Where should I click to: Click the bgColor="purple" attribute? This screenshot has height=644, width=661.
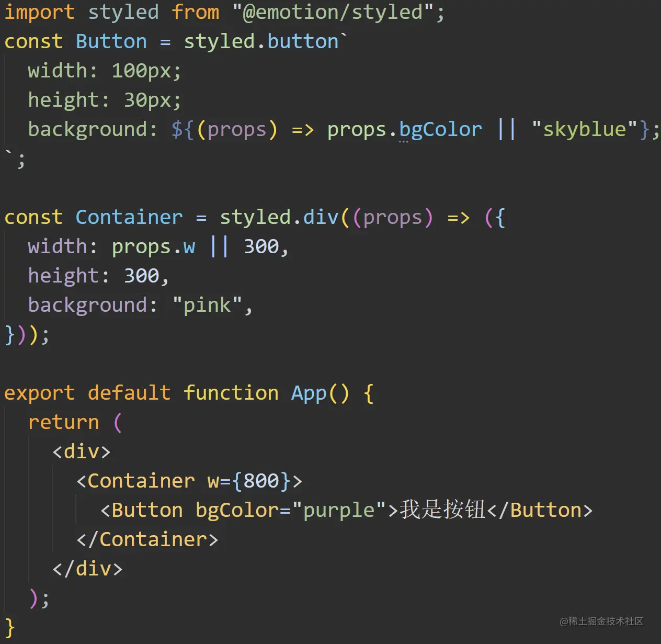click(x=291, y=511)
